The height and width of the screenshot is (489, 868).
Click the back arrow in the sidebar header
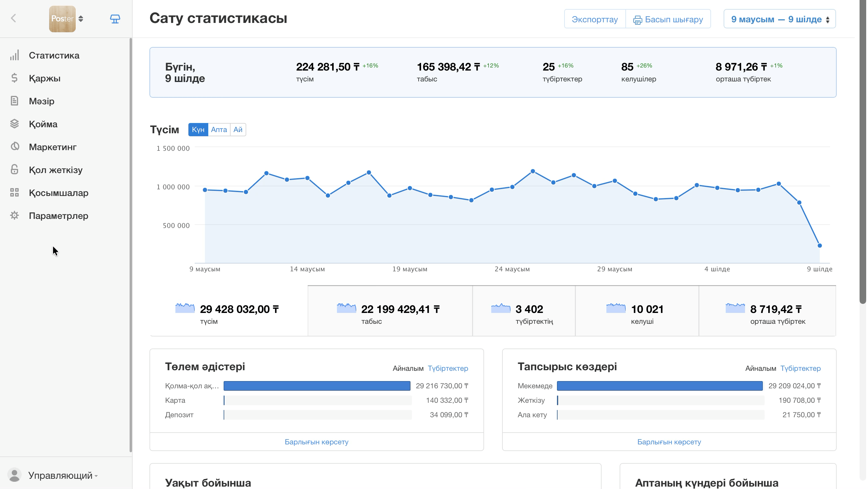[14, 18]
